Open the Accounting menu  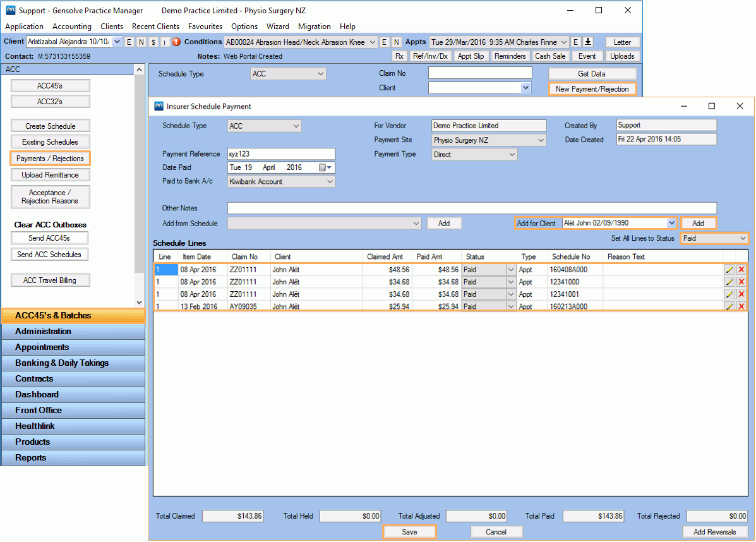[x=71, y=27]
